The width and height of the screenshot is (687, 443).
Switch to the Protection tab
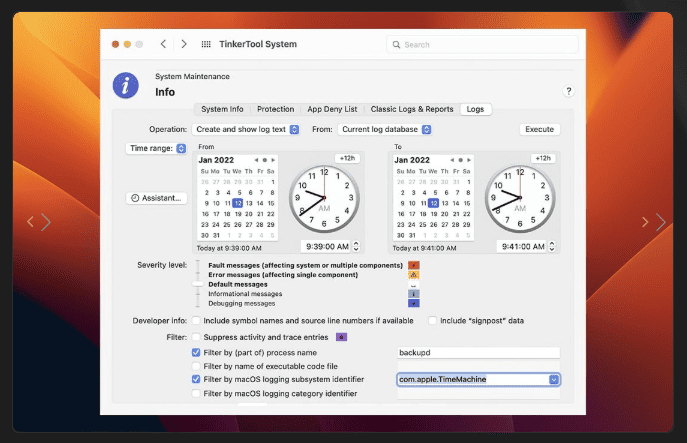pyautogui.click(x=276, y=109)
